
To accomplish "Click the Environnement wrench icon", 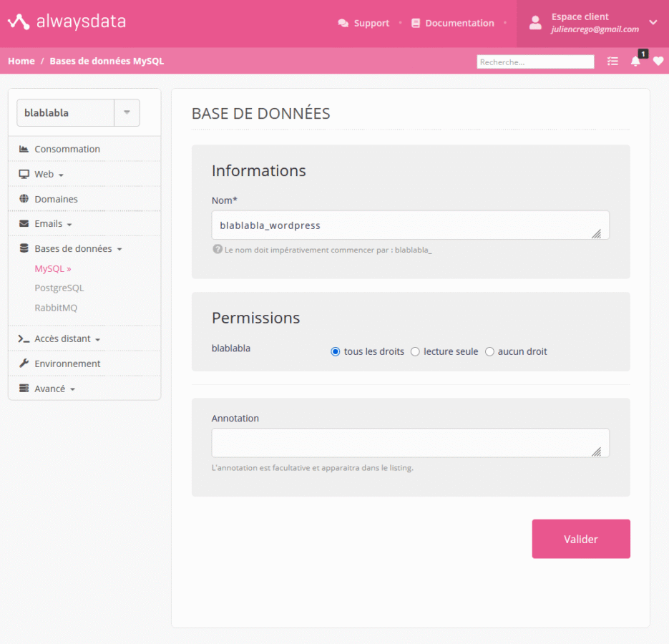I will pos(24,364).
